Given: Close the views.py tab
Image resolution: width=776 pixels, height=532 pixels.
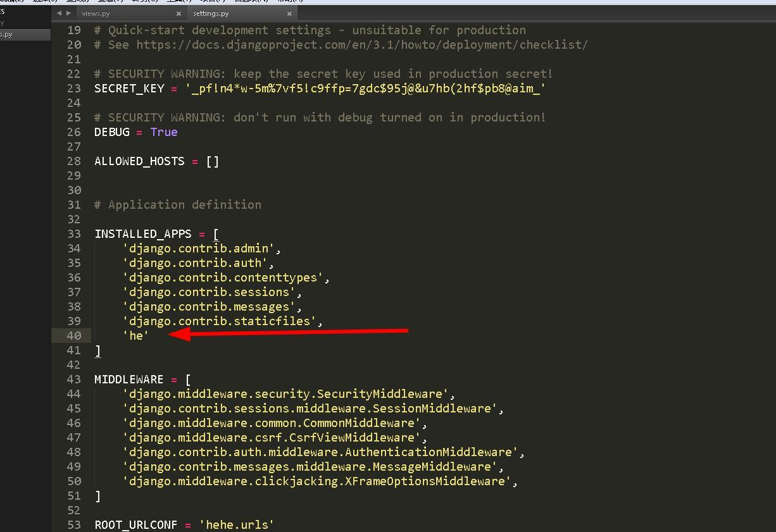Looking at the screenshot, I should (178, 13).
